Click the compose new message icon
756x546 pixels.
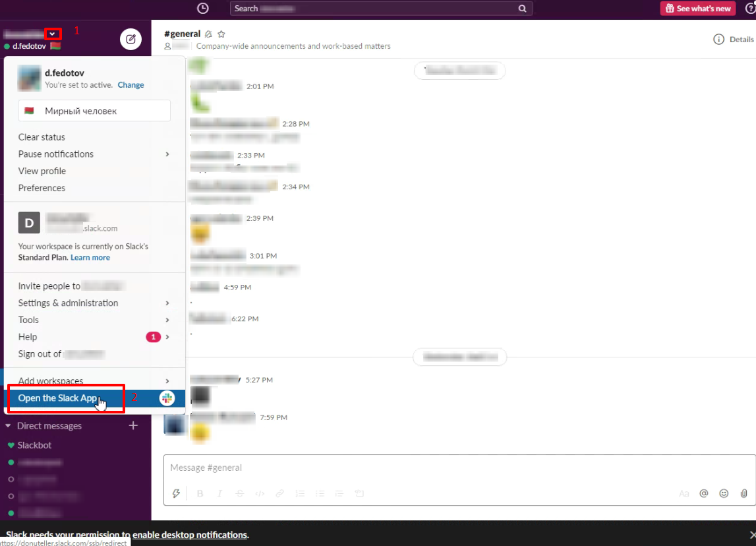tap(131, 39)
